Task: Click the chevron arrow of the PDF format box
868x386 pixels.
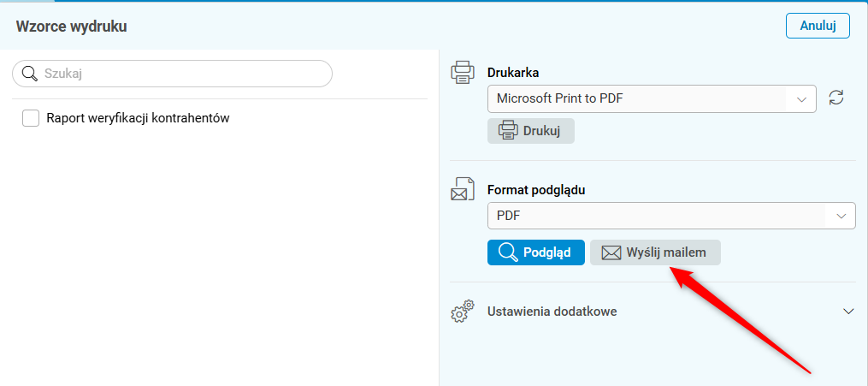Action: [841, 216]
